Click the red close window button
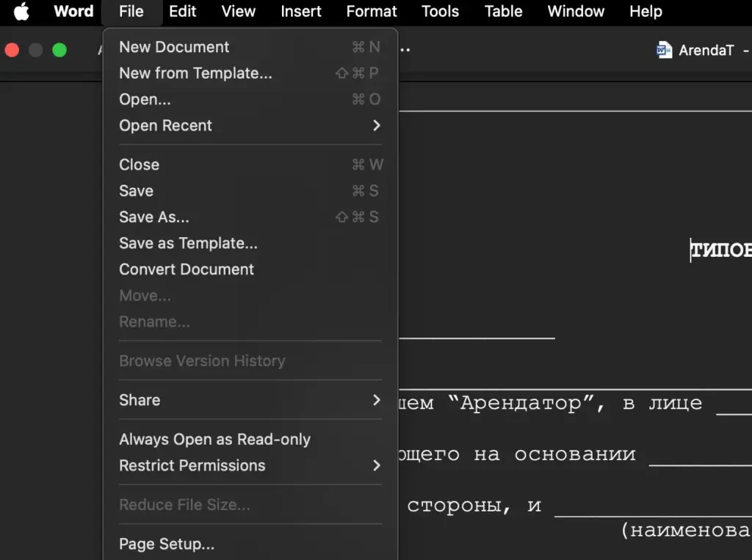752x560 pixels. [x=12, y=50]
